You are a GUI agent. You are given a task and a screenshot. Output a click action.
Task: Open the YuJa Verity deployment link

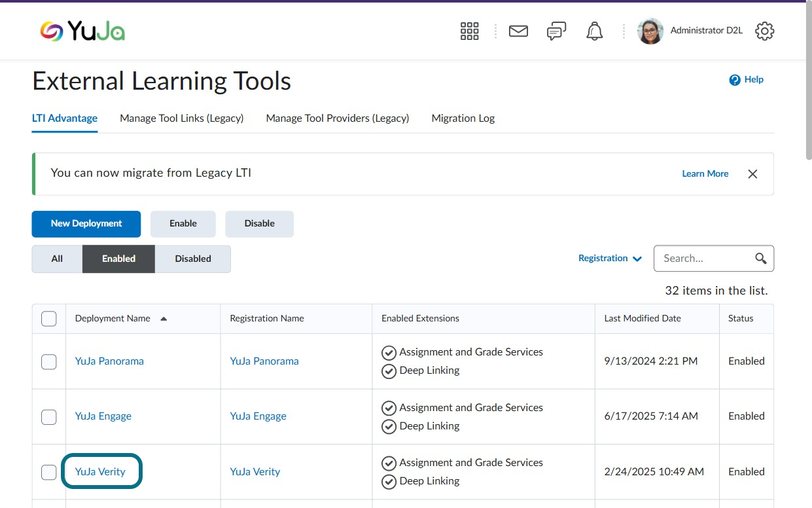pos(100,472)
